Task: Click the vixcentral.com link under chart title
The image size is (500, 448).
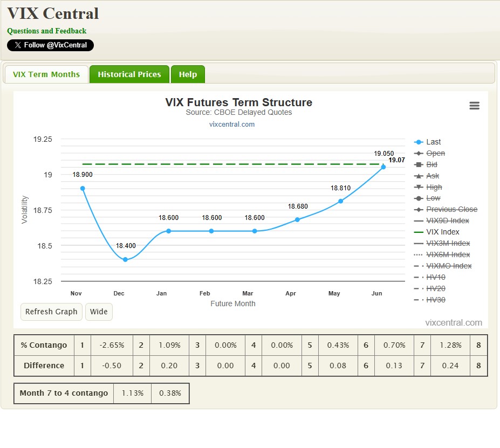Action: [x=232, y=124]
